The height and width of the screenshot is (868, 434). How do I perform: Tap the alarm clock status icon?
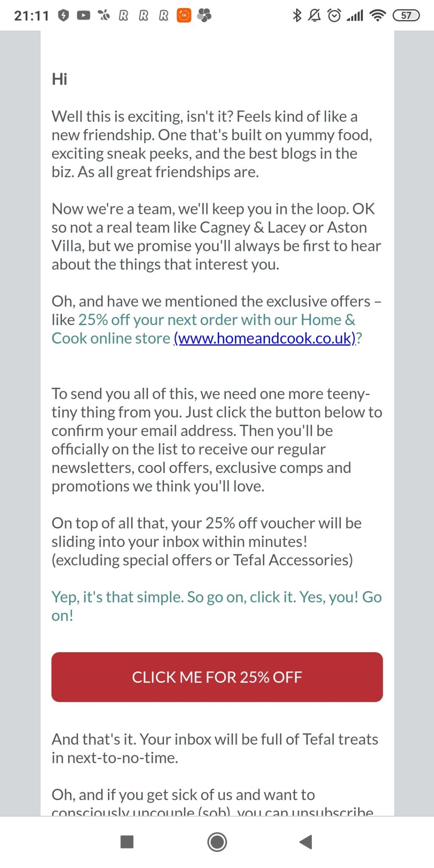334,16
